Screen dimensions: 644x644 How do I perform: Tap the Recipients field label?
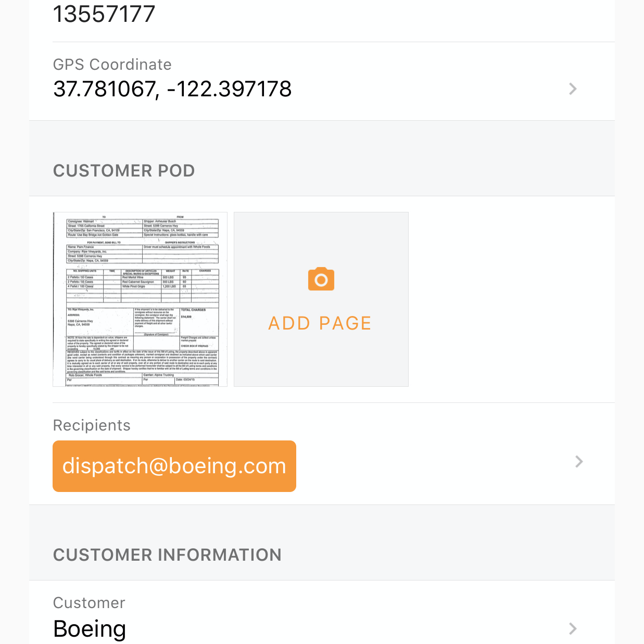click(x=92, y=425)
